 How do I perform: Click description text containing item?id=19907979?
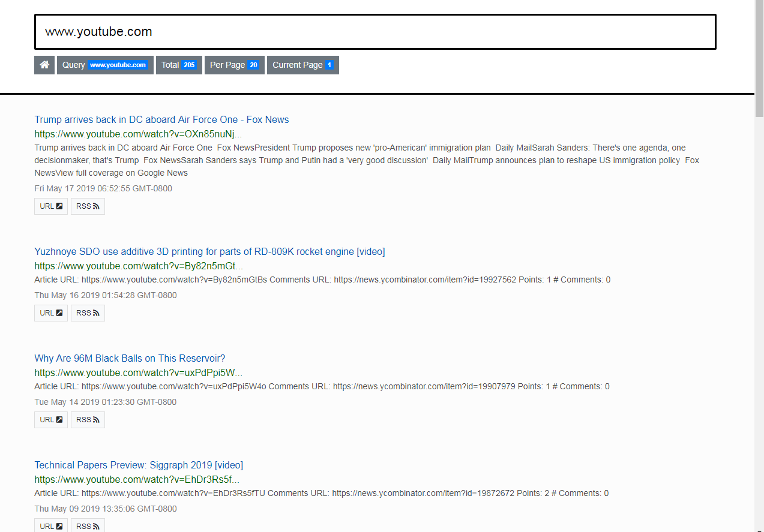322,386
